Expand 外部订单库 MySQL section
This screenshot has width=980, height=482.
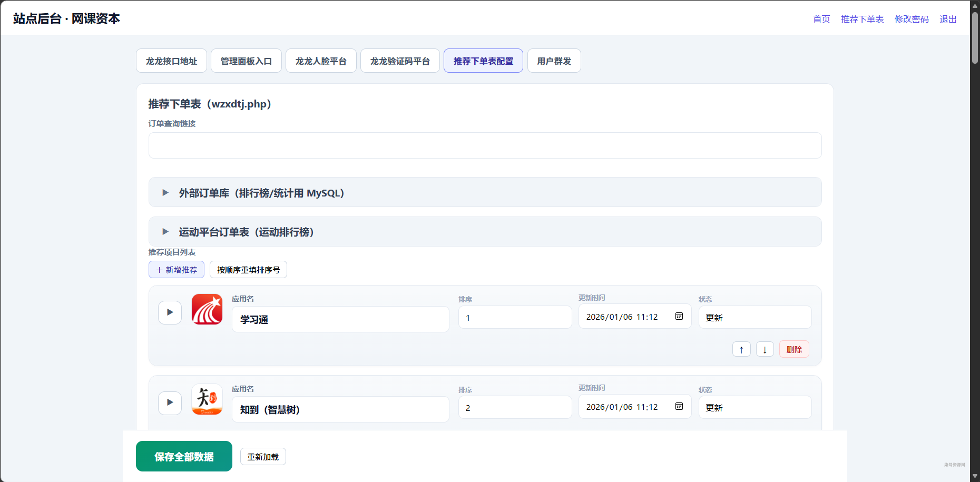coord(485,192)
